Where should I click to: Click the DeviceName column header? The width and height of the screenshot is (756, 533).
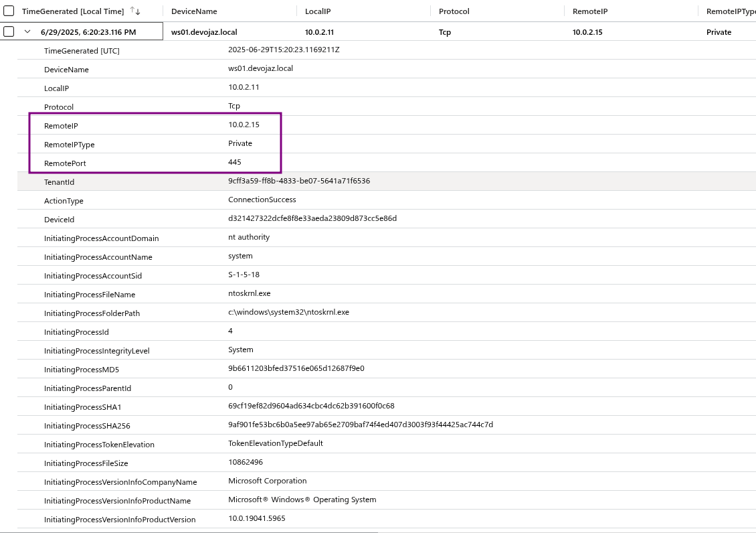pos(194,11)
